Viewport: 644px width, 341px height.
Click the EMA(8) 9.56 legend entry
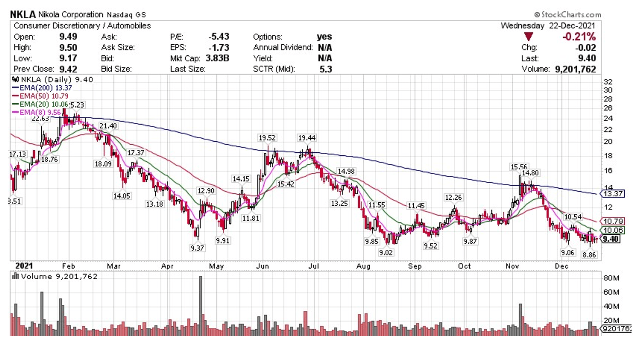tap(36, 113)
